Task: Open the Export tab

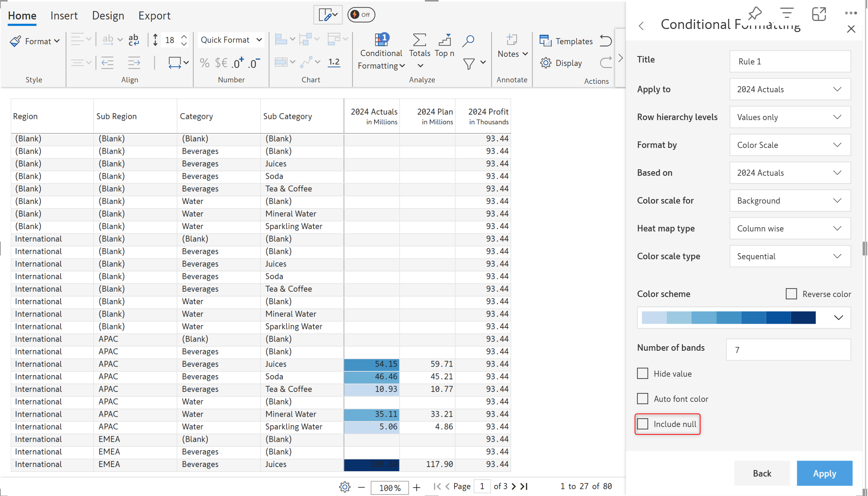Action: 154,16
